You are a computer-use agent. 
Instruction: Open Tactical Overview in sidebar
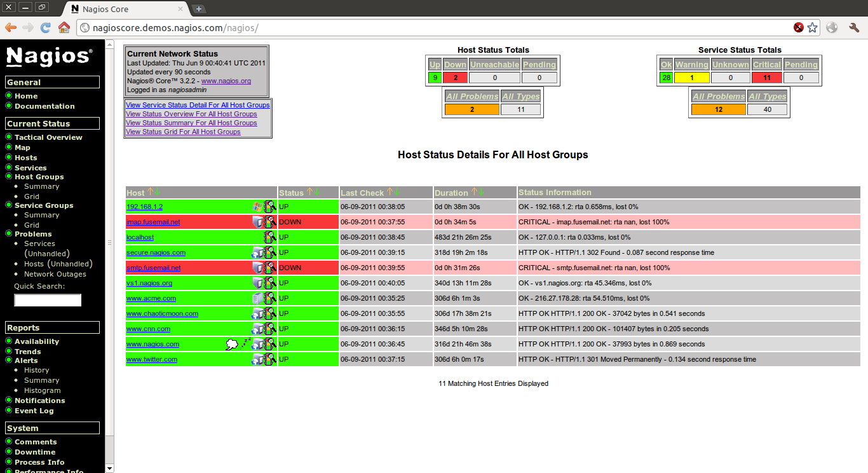click(x=48, y=137)
